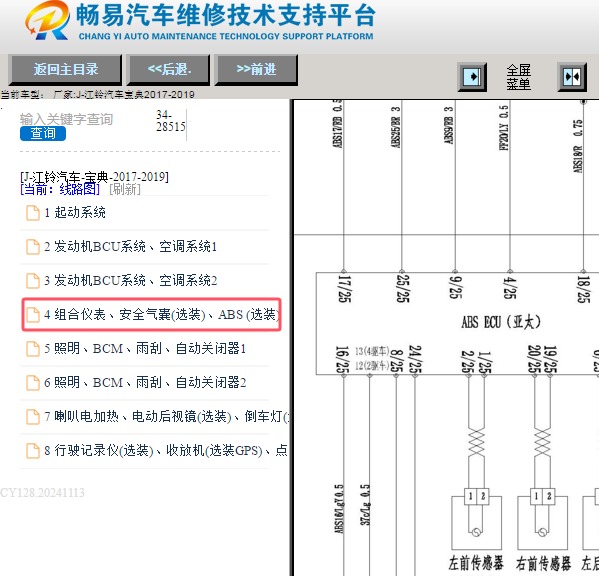This screenshot has height=576, width=599.
Task: Click pin label 17/25 in wiring diagram
Action: click(345, 289)
